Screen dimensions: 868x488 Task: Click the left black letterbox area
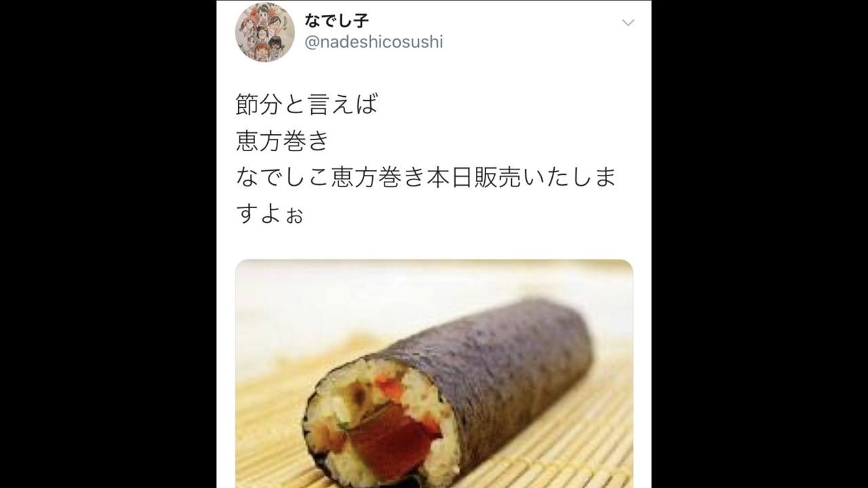[x=108, y=244]
